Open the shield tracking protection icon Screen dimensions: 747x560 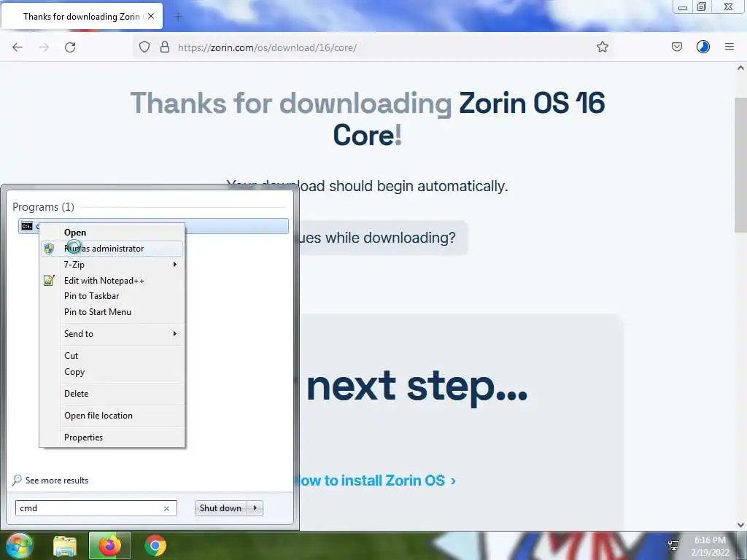(144, 47)
